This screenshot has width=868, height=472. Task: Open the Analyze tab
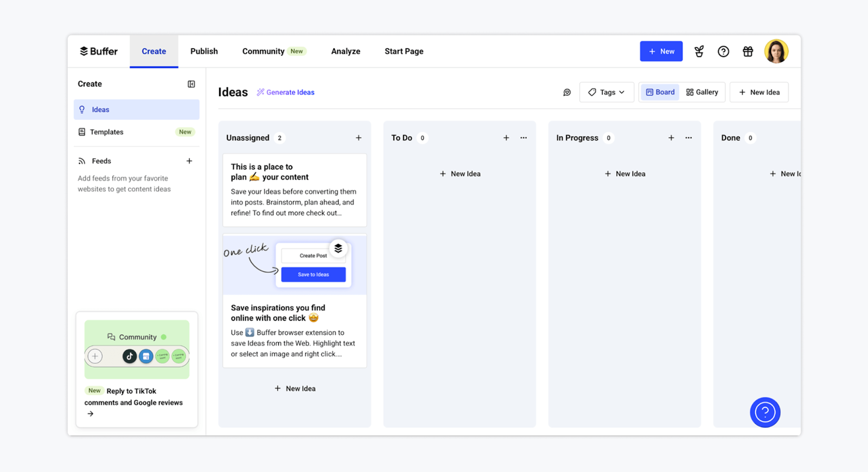pyautogui.click(x=346, y=52)
